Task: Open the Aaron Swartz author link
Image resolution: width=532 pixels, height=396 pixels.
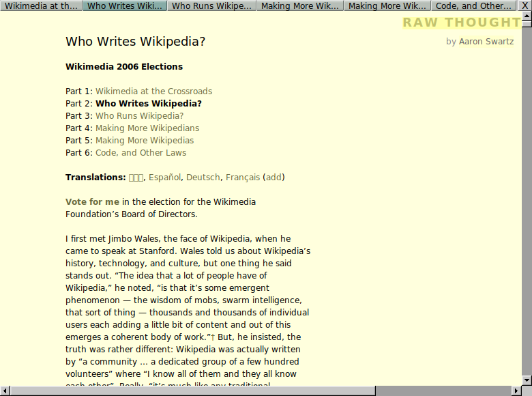Action: pyautogui.click(x=486, y=42)
